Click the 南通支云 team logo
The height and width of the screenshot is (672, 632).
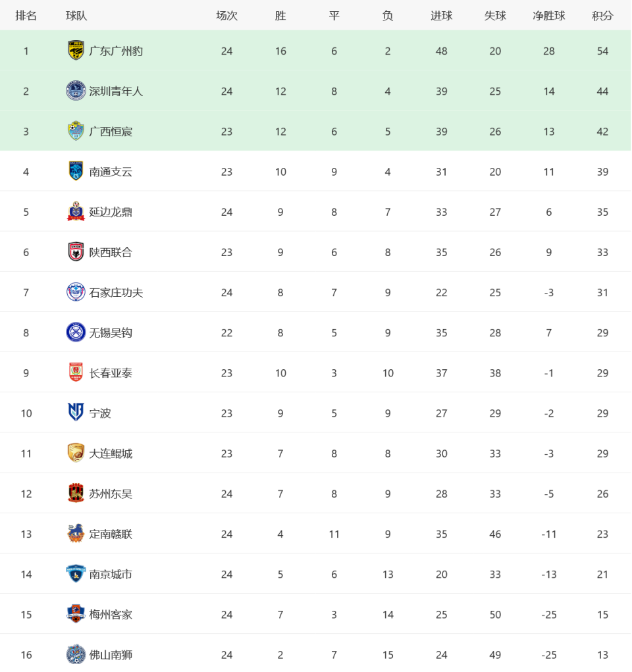click(76, 171)
